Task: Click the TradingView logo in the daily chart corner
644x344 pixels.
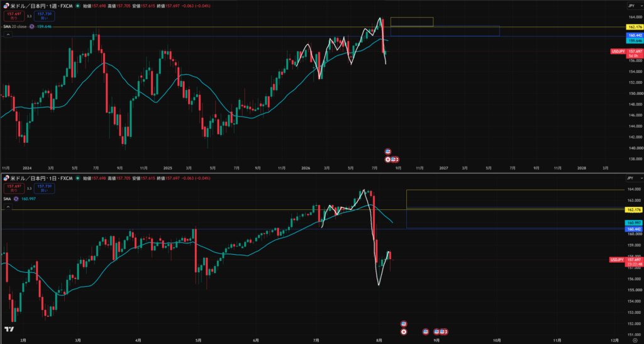Action: 9,330
